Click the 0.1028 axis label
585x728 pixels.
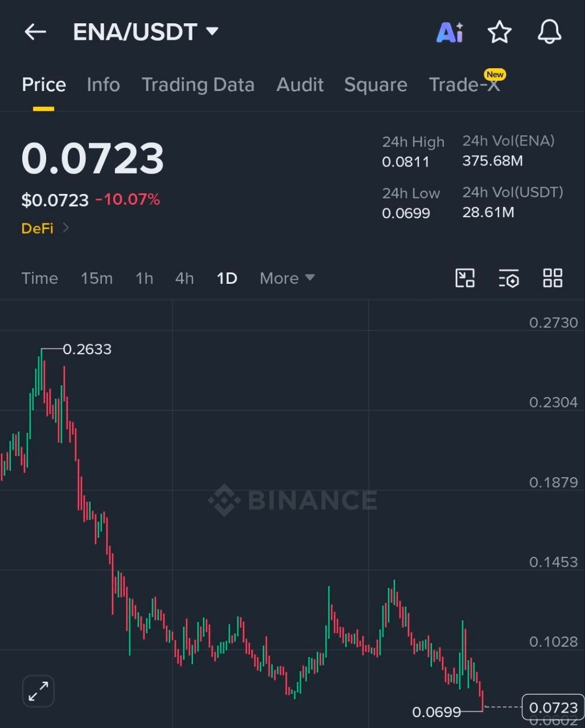click(x=554, y=642)
